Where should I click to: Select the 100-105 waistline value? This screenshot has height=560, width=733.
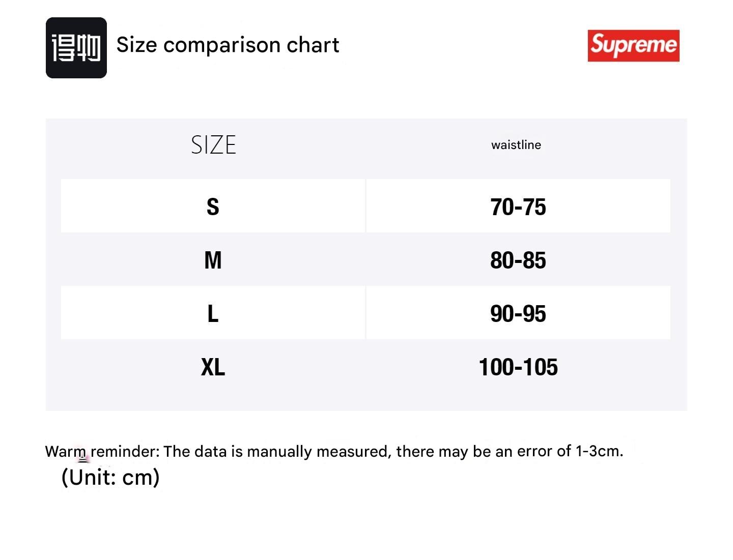tap(518, 367)
